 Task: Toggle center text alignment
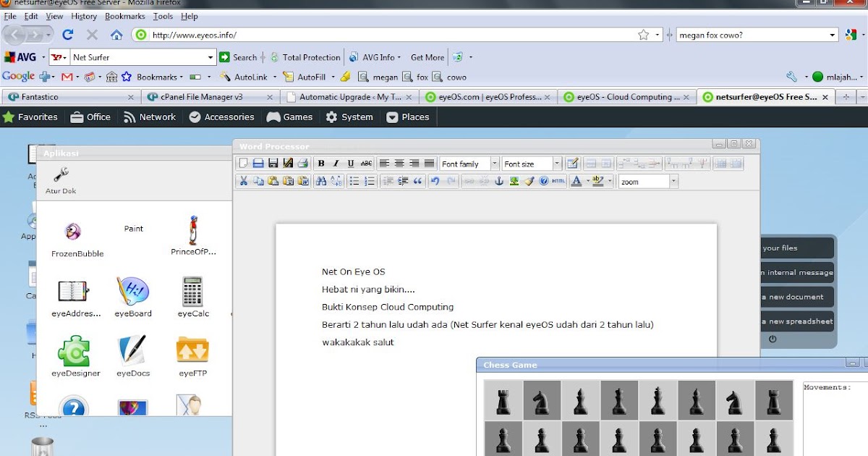pos(399,164)
